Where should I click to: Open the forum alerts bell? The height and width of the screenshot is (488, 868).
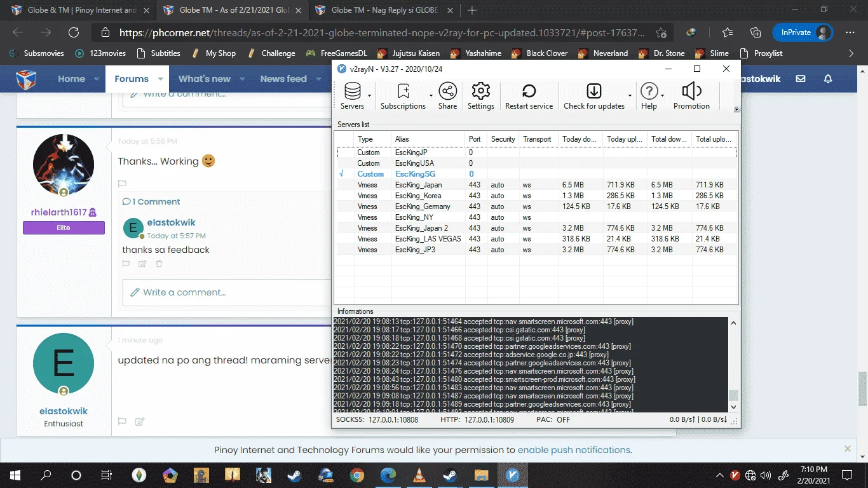coord(828,79)
